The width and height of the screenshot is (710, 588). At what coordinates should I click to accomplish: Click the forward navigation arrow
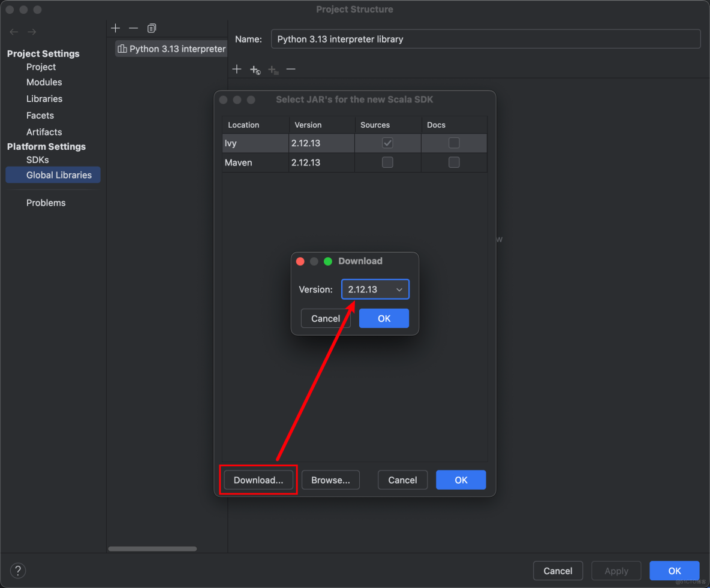[32, 32]
